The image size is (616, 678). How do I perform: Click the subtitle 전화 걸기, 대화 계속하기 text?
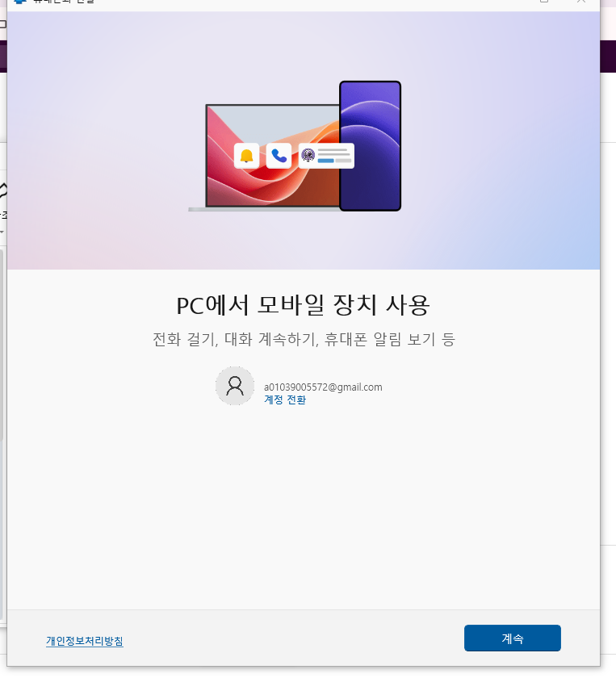304,339
